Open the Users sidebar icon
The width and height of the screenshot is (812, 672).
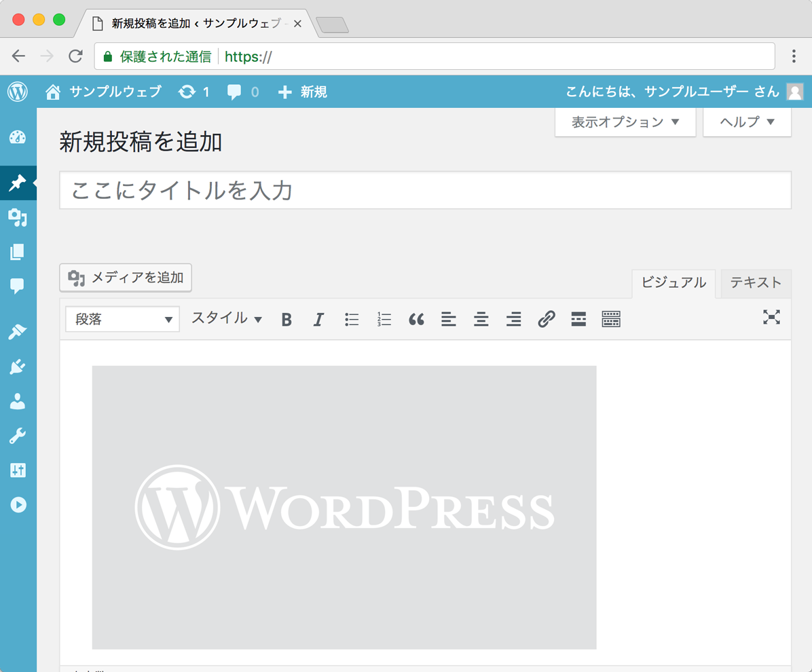[18, 401]
